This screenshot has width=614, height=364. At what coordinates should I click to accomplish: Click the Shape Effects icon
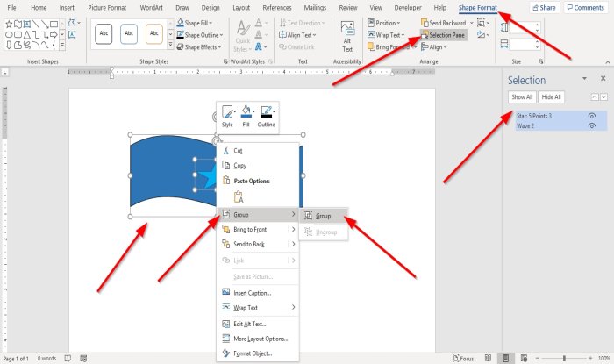point(180,47)
